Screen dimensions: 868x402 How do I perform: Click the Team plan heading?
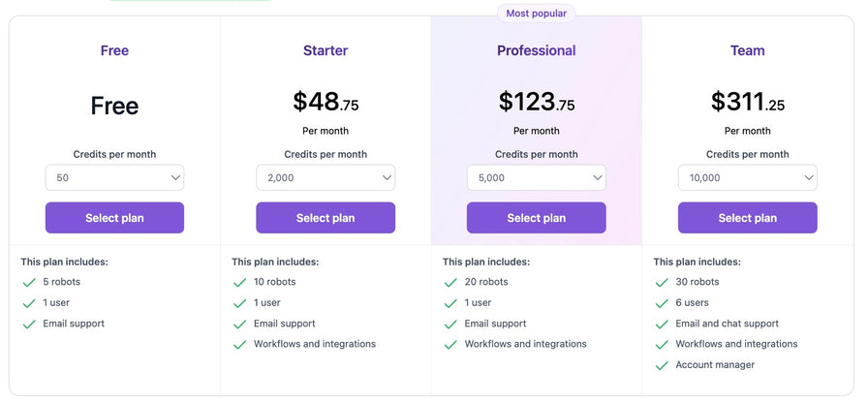pyautogui.click(x=747, y=50)
